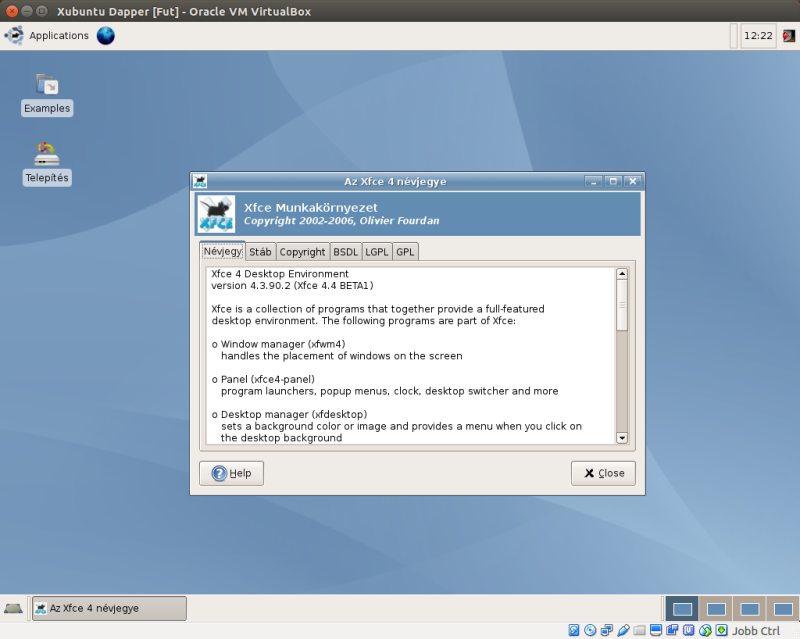Click the Xfce mouse logo in dialog header
This screenshot has width=800, height=639.
point(216,214)
